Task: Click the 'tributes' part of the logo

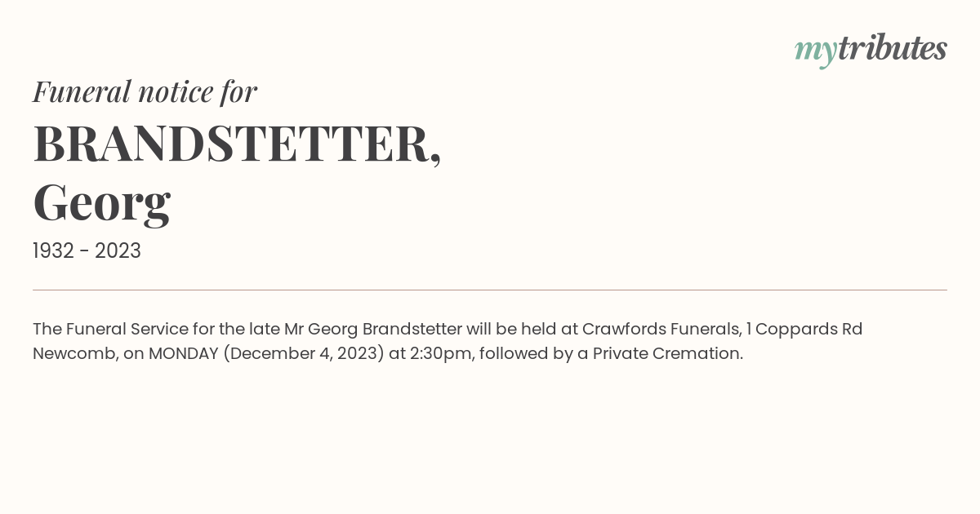Action: [x=892, y=48]
